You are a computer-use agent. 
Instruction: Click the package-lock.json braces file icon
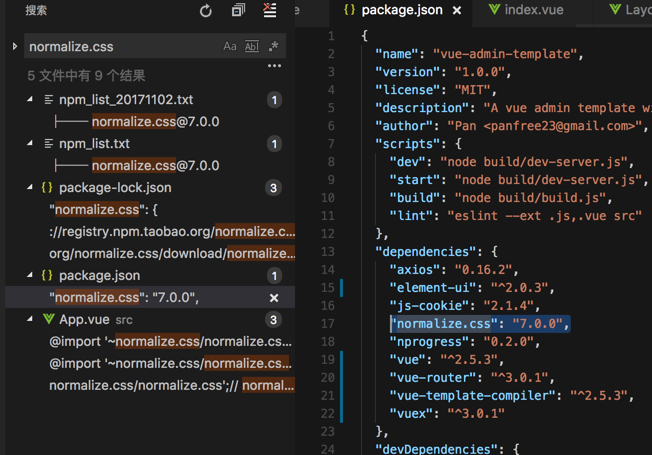[47, 188]
